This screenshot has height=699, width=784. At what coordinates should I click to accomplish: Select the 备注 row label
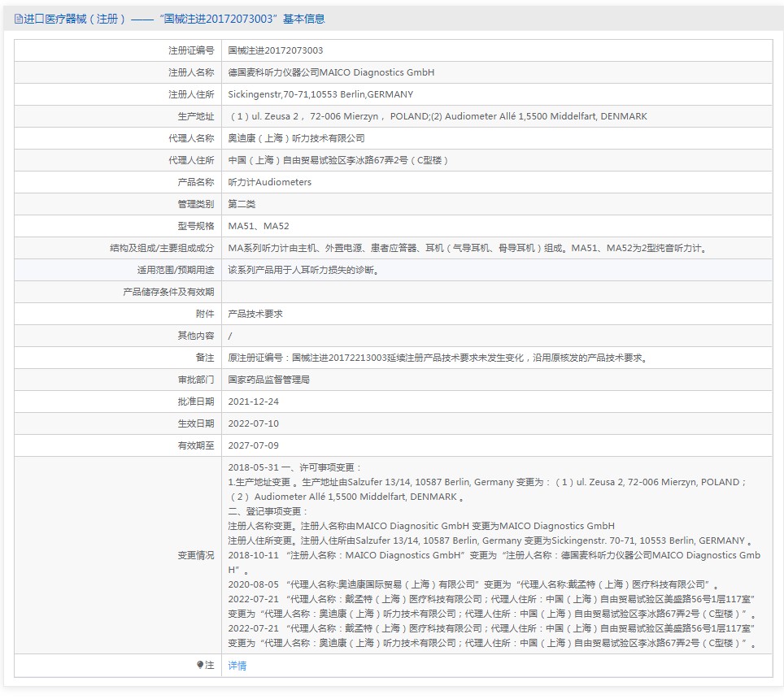point(205,358)
